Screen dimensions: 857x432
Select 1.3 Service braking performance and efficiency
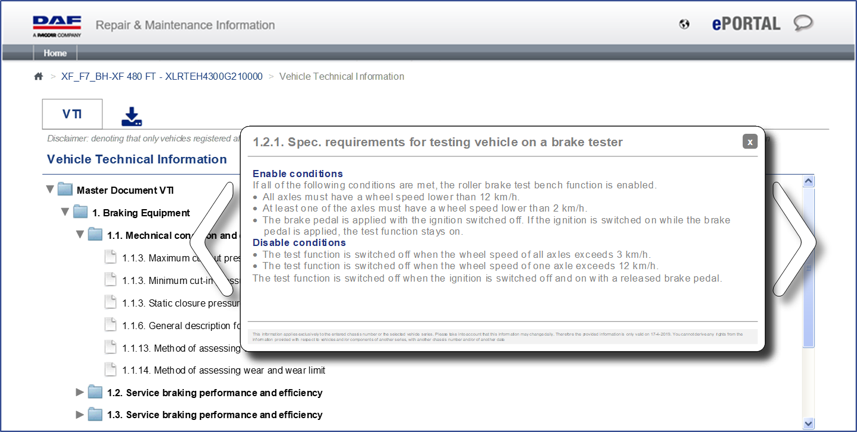(x=215, y=415)
